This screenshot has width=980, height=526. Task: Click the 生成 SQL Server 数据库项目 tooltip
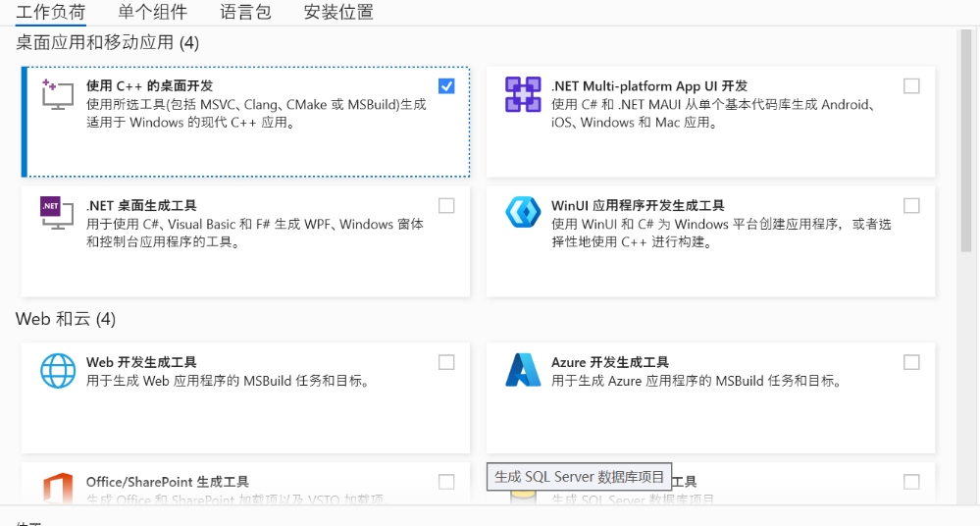[580, 477]
